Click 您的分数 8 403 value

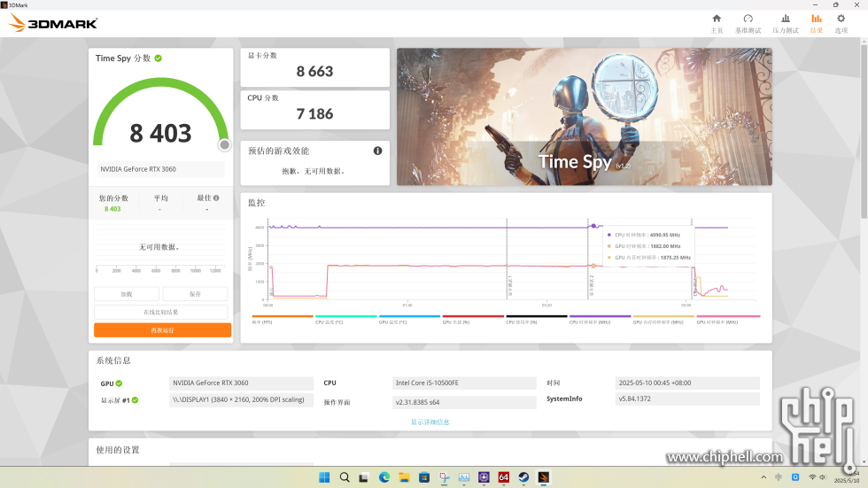tap(112, 209)
